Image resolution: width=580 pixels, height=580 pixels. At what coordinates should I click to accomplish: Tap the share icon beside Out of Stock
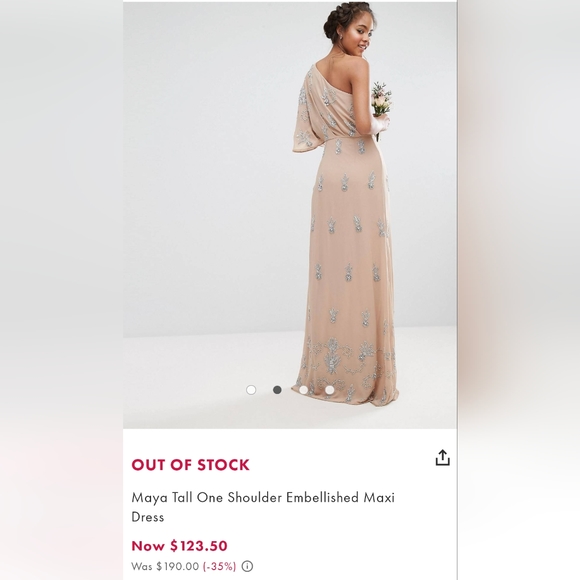pyautogui.click(x=442, y=458)
